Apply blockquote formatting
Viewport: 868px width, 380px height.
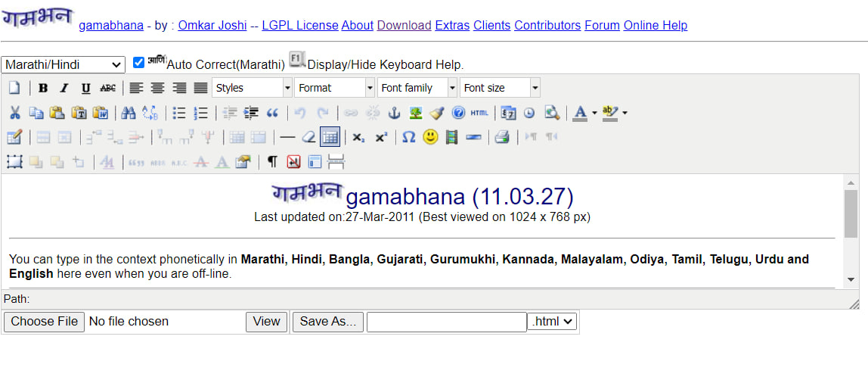[273, 113]
